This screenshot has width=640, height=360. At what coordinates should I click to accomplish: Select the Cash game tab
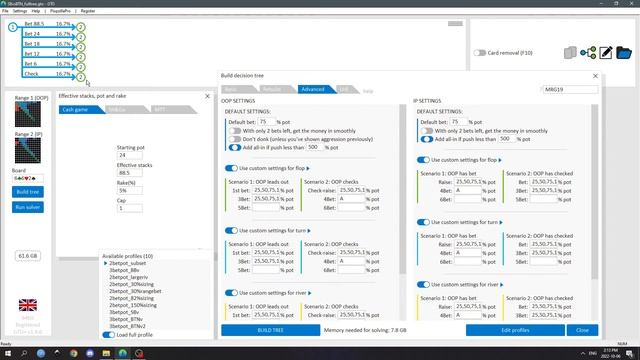tap(79, 110)
